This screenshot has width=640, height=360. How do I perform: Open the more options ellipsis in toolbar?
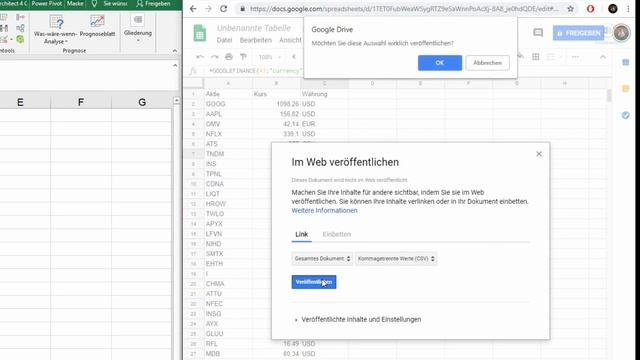pos(575,57)
